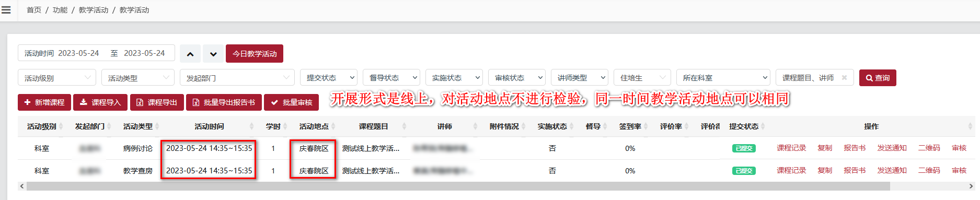Set end date field after 至

point(144,53)
